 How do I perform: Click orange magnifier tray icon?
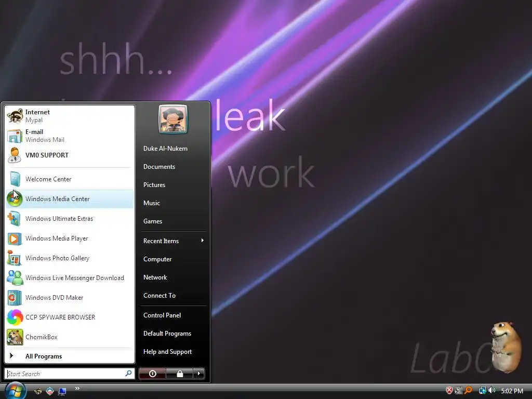point(468,391)
